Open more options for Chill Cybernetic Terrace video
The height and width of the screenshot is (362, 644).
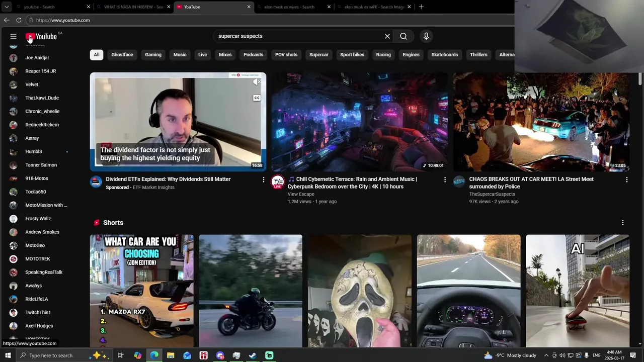[445, 179]
